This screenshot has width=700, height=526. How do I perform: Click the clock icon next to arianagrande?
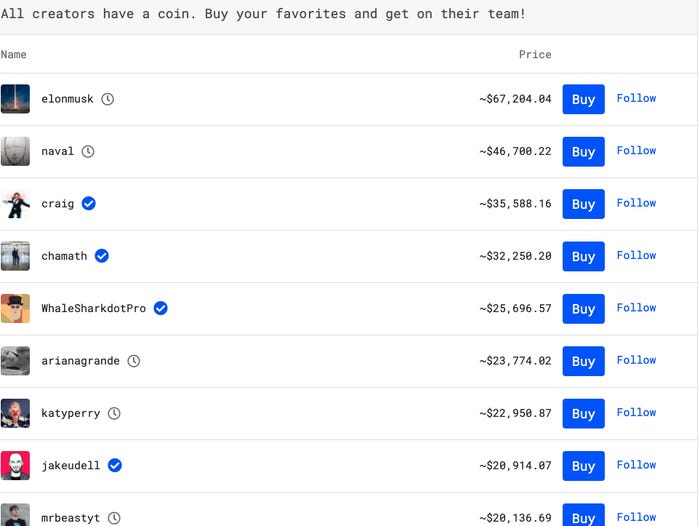pos(134,361)
